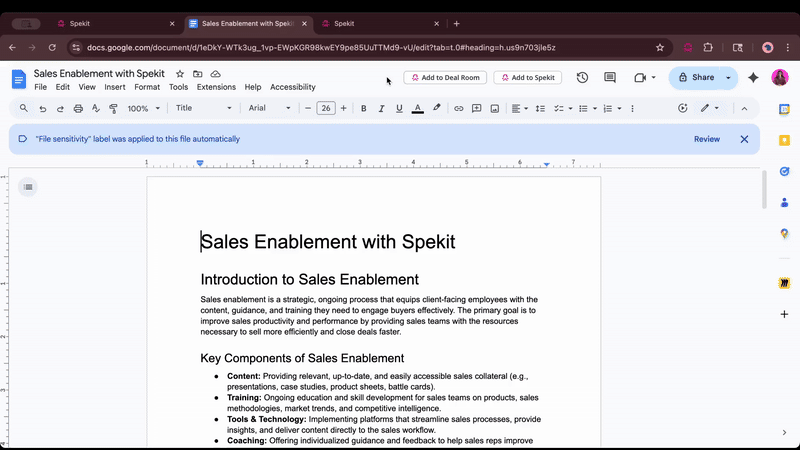Click the font size input field
Image resolution: width=800 pixels, height=450 pixels.
click(x=326, y=108)
